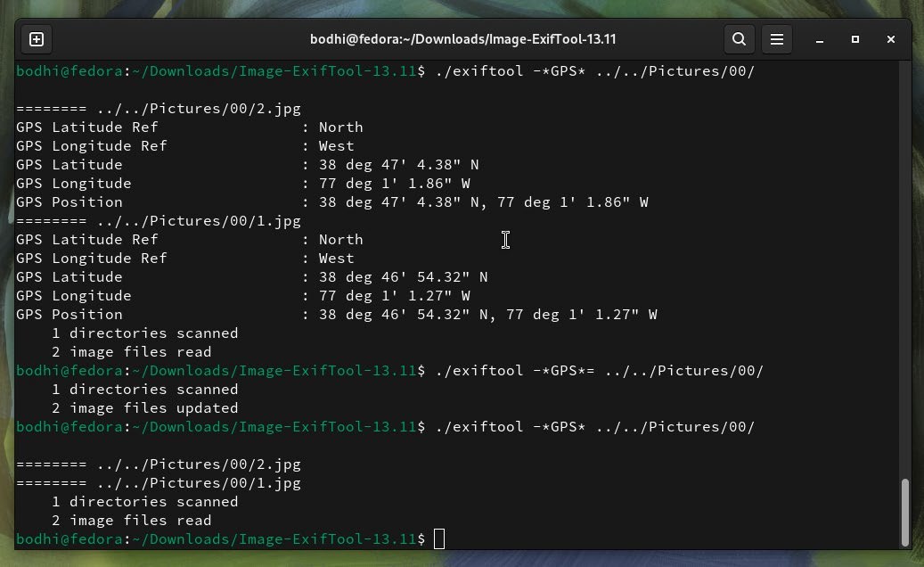924x567 pixels.
Task: Click the longitude value 77 deg 1' 1.86" W
Action: 395,184
